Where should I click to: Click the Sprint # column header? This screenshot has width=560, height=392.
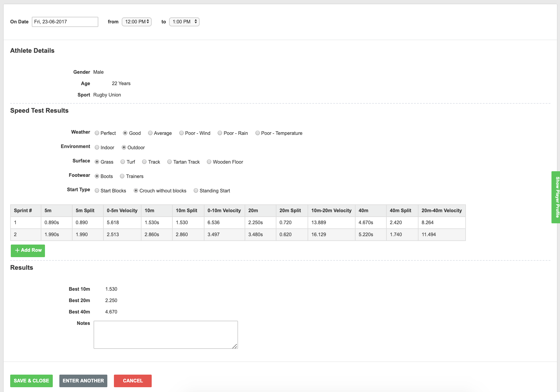tap(26, 211)
